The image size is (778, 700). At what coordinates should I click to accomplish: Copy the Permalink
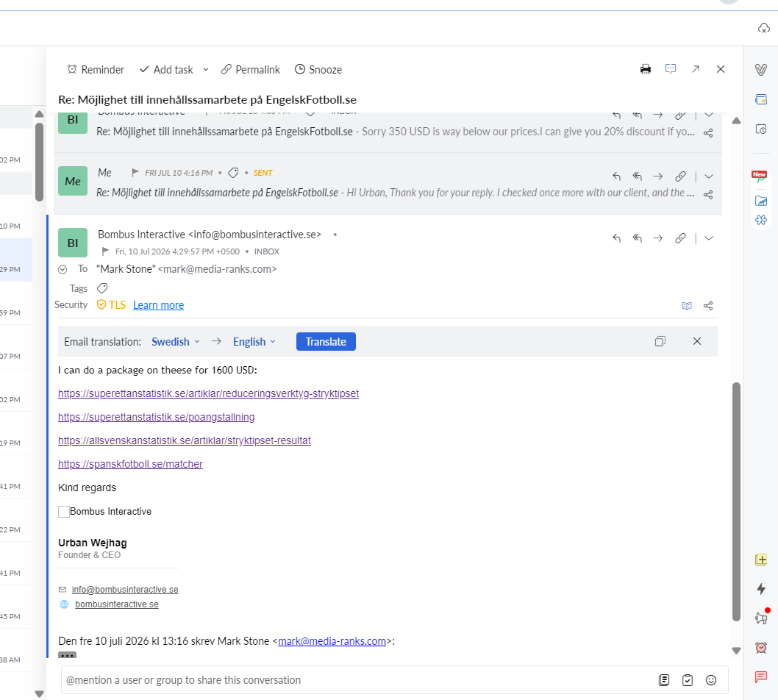(x=251, y=69)
